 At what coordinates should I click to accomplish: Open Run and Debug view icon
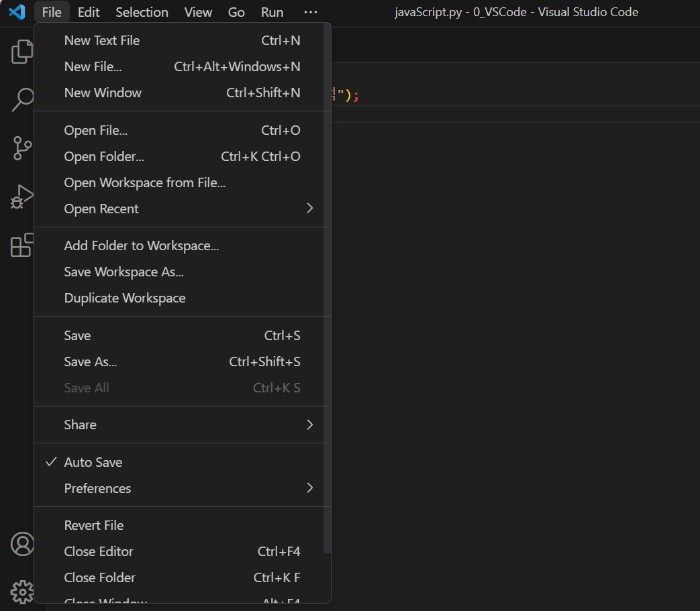22,197
